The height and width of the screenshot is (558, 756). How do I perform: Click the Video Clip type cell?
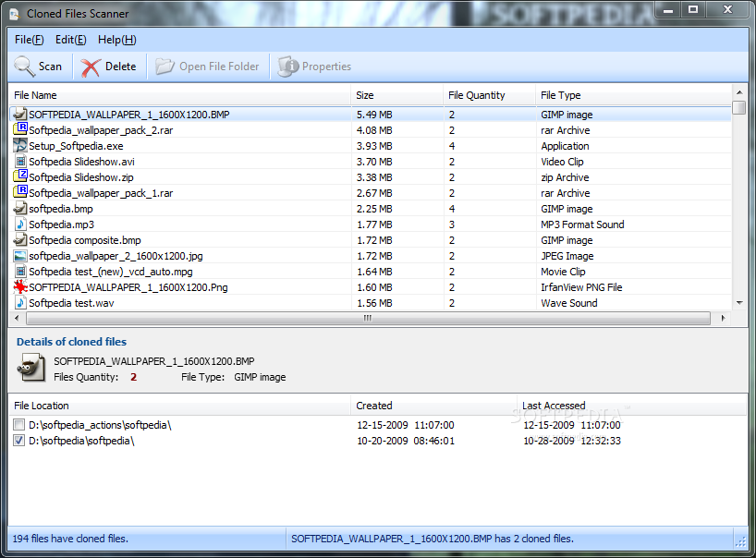(562, 162)
